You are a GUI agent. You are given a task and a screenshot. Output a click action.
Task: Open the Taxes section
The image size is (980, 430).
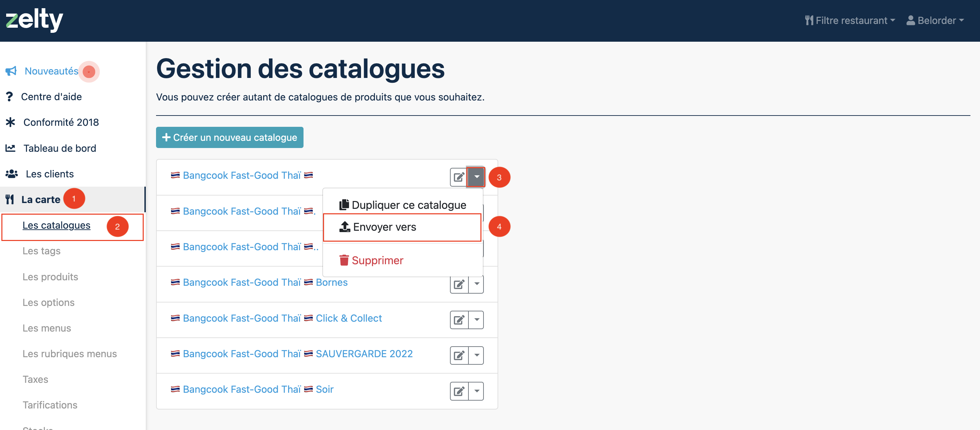pyautogui.click(x=35, y=379)
